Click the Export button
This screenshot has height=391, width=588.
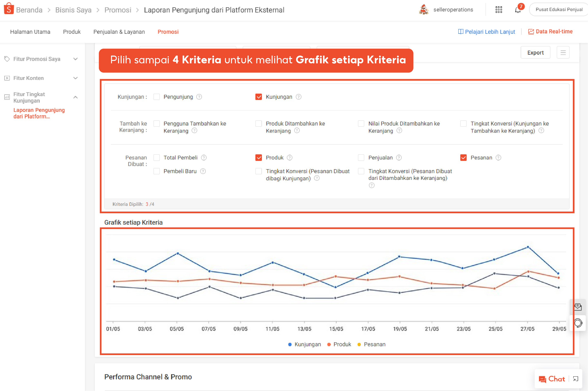click(x=535, y=53)
